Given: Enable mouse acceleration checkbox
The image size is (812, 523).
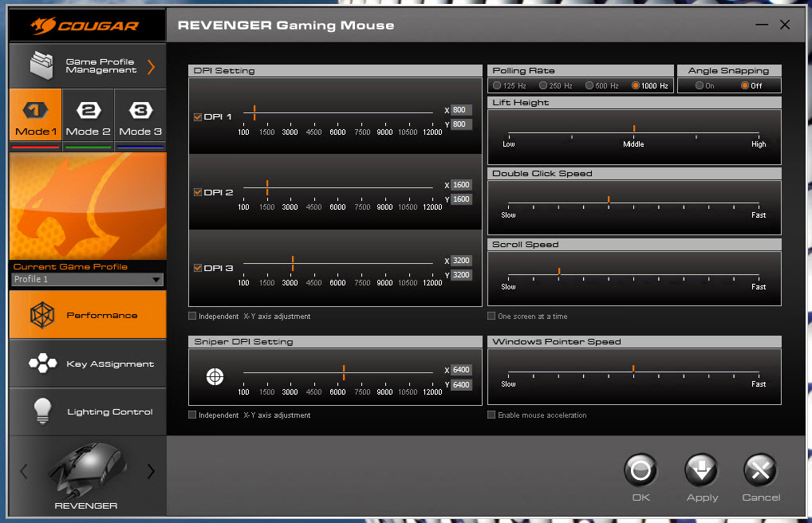Looking at the screenshot, I should [x=491, y=415].
